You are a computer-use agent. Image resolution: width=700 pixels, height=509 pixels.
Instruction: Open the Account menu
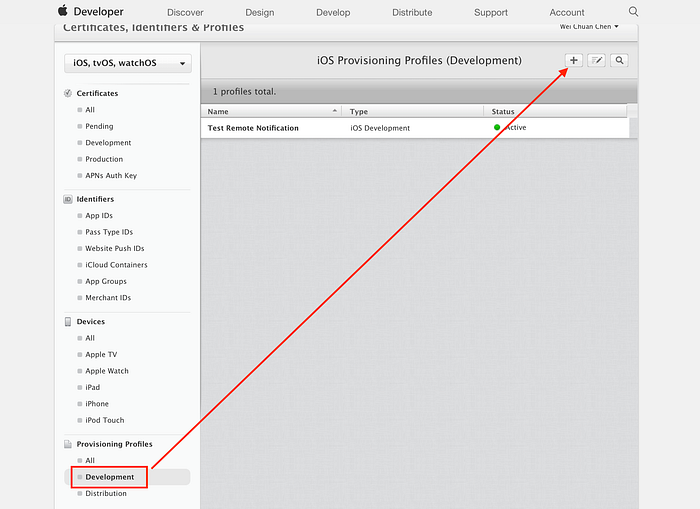[x=567, y=13]
